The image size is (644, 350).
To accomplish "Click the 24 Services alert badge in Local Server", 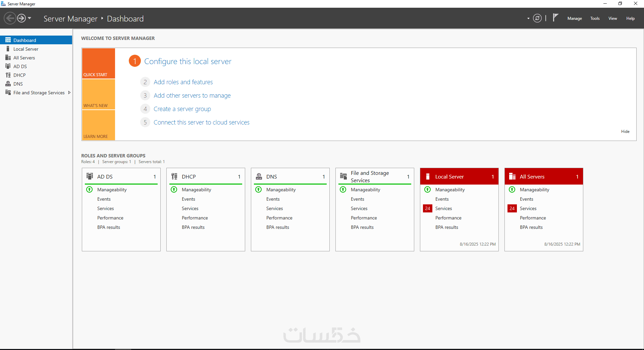I will pos(428,208).
